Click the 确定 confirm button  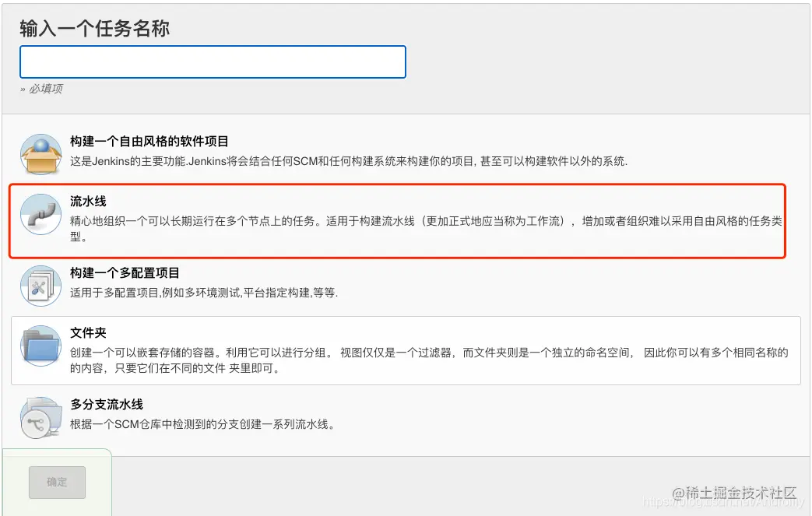click(56, 482)
